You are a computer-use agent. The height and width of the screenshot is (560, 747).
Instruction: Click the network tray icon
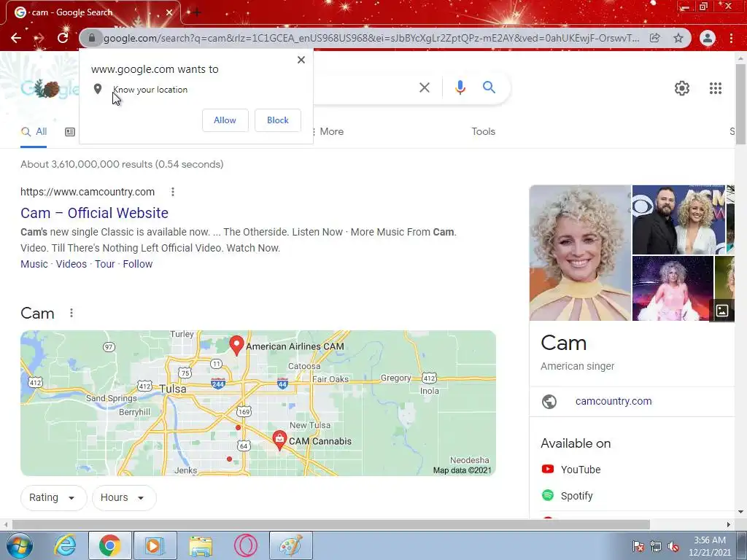656,547
